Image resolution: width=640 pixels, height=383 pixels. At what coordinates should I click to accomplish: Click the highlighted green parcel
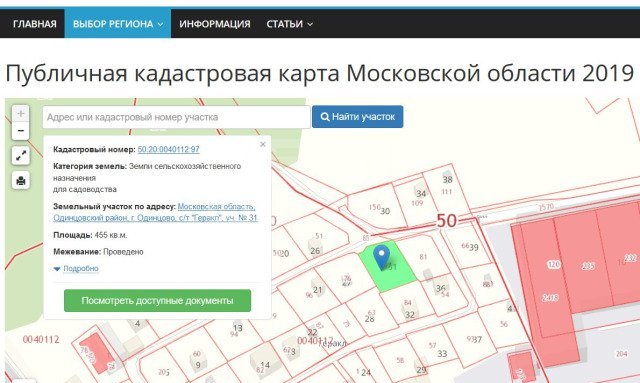(x=388, y=266)
